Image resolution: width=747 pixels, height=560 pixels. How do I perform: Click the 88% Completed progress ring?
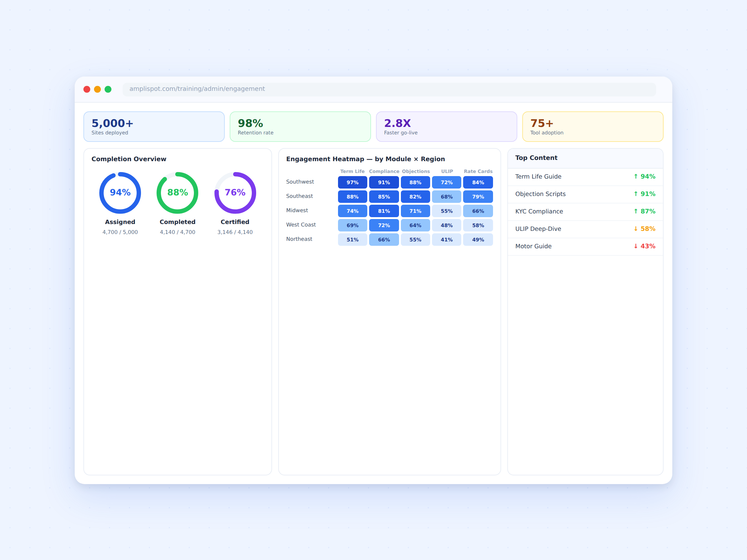(x=178, y=193)
